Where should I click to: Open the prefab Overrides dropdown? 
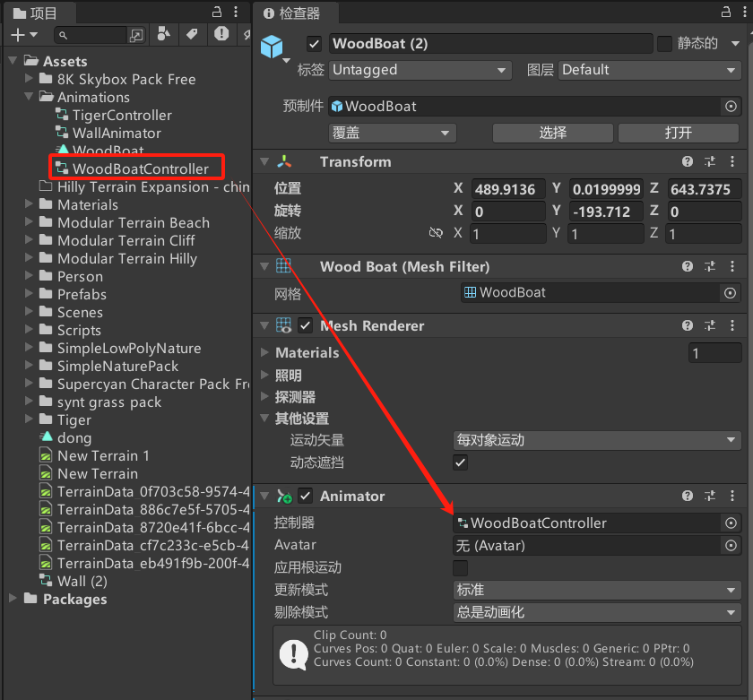393,133
